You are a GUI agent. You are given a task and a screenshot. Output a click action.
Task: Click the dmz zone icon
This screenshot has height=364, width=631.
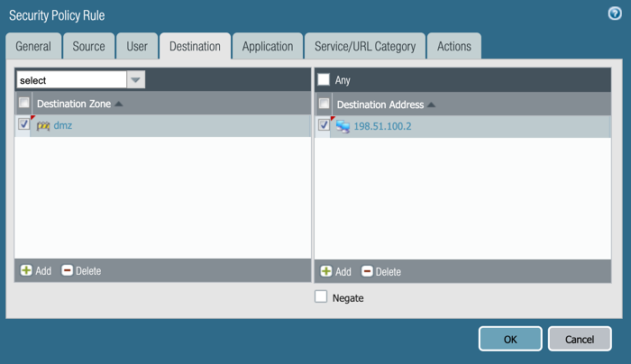tap(43, 126)
